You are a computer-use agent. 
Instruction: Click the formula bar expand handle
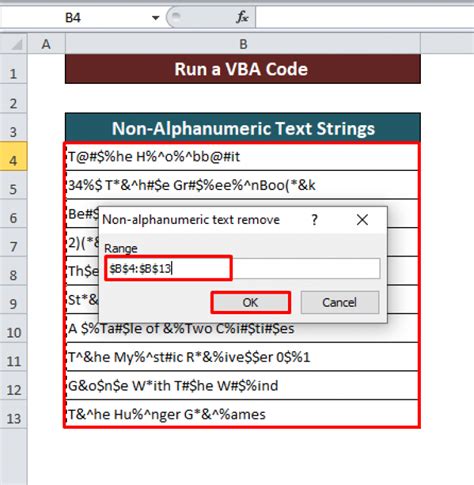[176, 16]
